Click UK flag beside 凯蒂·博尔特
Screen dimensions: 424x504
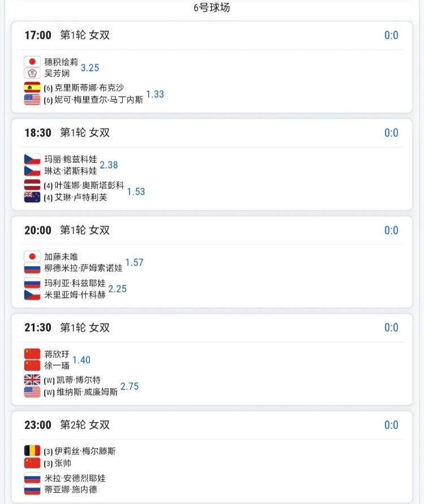(32, 380)
